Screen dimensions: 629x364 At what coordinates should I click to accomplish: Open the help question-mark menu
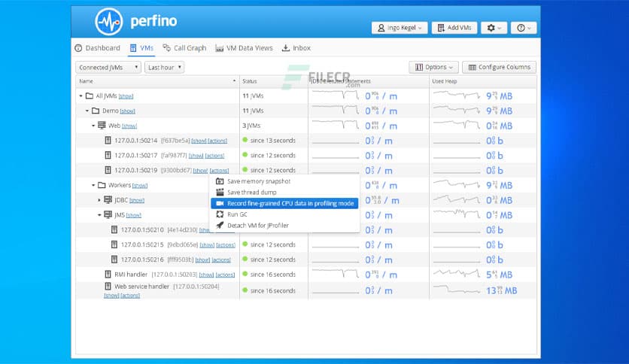(x=524, y=28)
